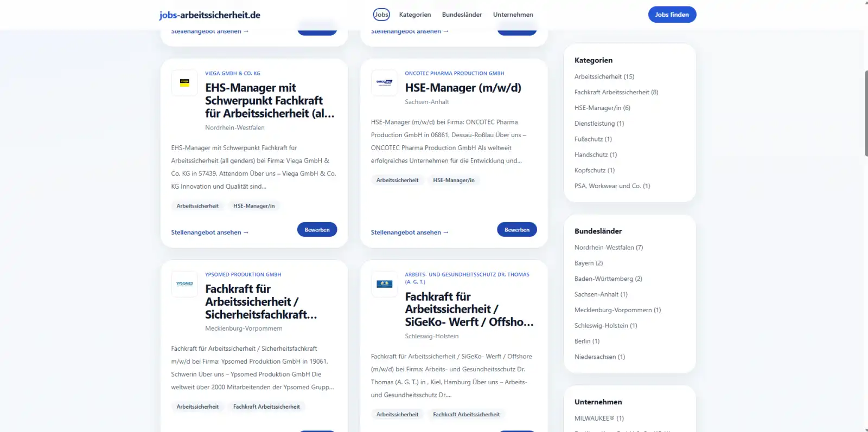Filter by category Fußschutz (1)
The image size is (868, 432).
click(x=593, y=139)
